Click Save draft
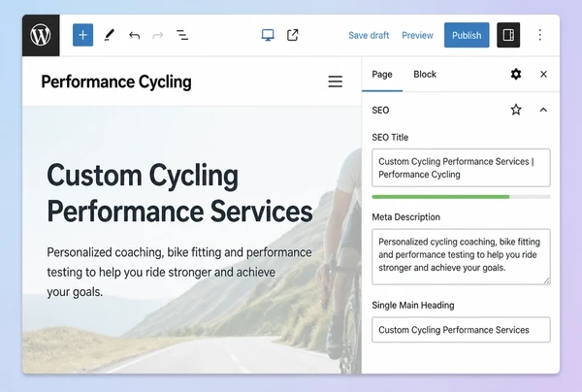The width and height of the screenshot is (582, 392). (x=369, y=35)
